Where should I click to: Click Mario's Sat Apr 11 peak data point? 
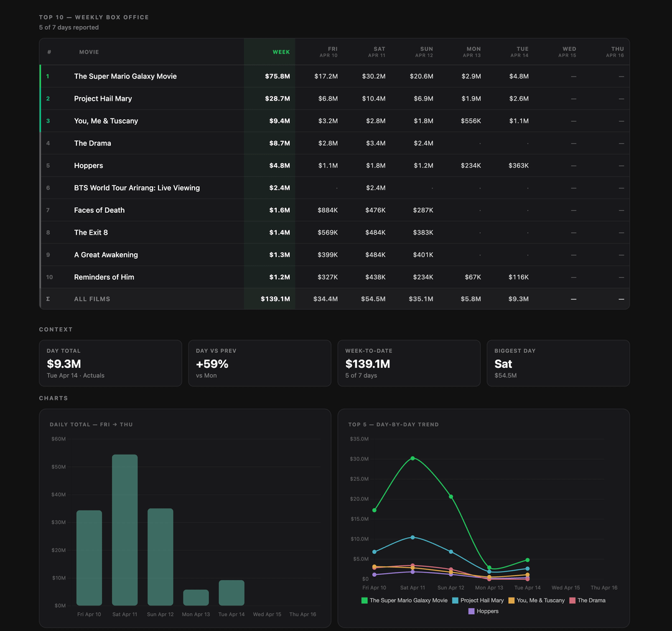coord(413,458)
